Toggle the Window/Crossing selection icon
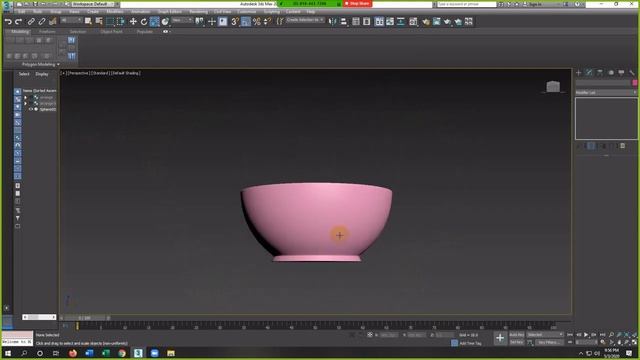The height and width of the screenshot is (360, 640). point(121,22)
